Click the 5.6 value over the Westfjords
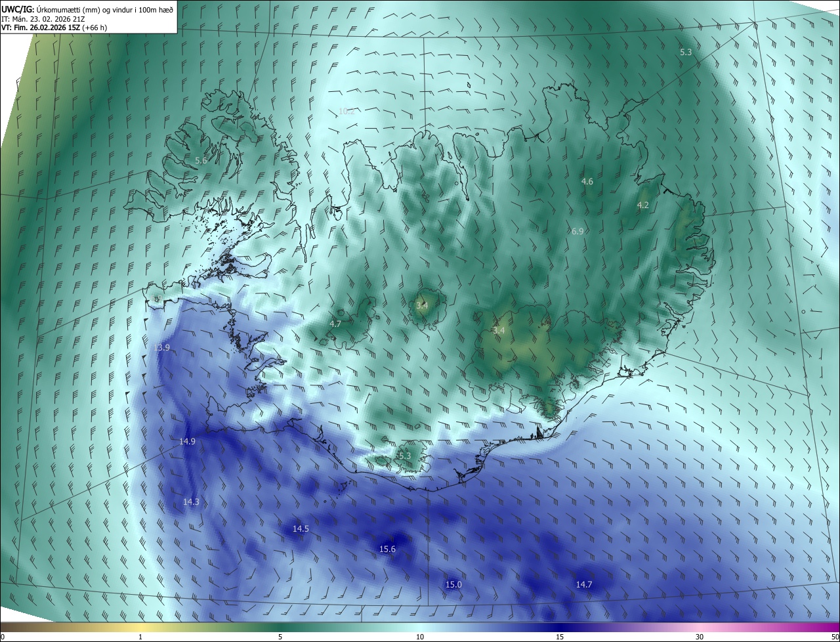Viewport: 840px width, 642px height. point(201,160)
